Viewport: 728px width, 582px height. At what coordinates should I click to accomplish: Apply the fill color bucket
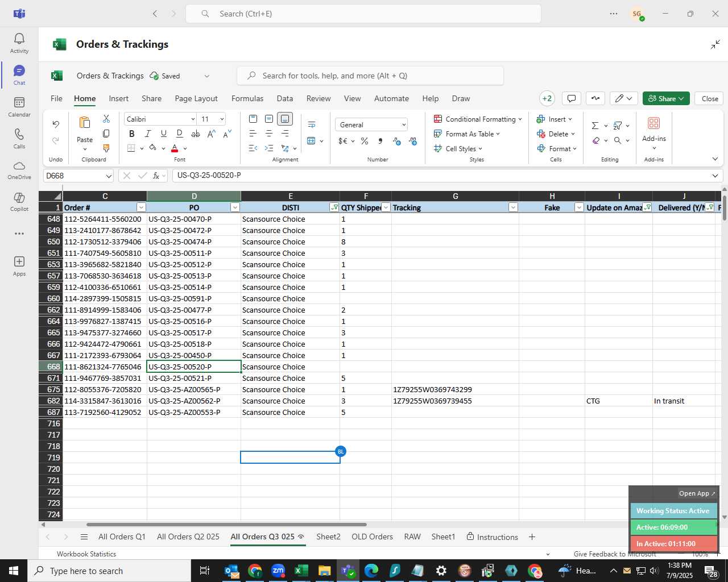coord(152,148)
